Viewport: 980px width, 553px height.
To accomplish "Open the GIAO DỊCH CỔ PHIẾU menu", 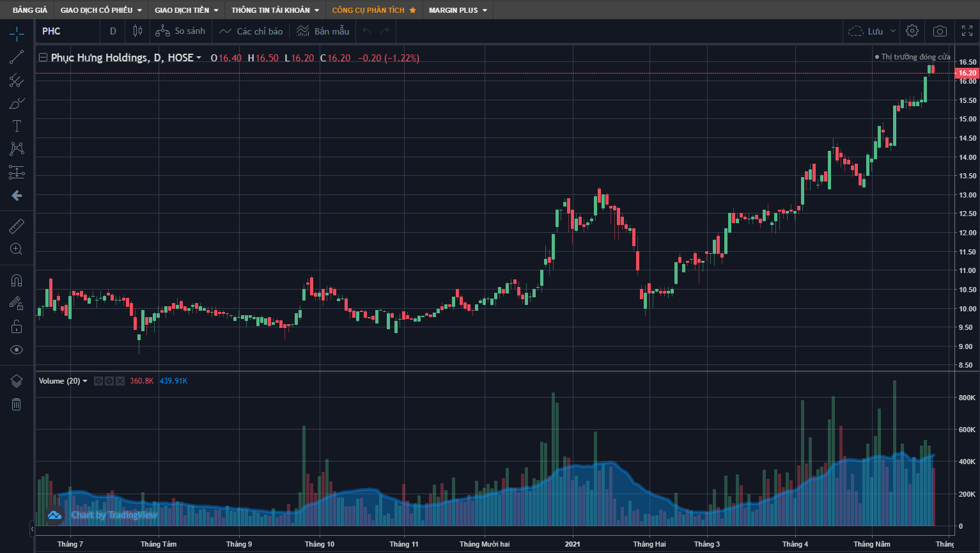I will pos(101,10).
